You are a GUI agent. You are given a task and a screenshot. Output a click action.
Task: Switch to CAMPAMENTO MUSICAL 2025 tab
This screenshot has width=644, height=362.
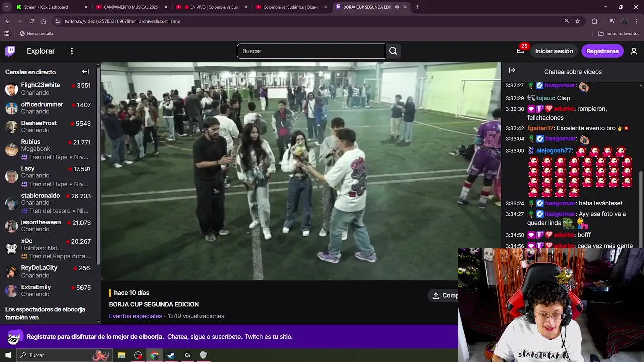pyautogui.click(x=131, y=7)
